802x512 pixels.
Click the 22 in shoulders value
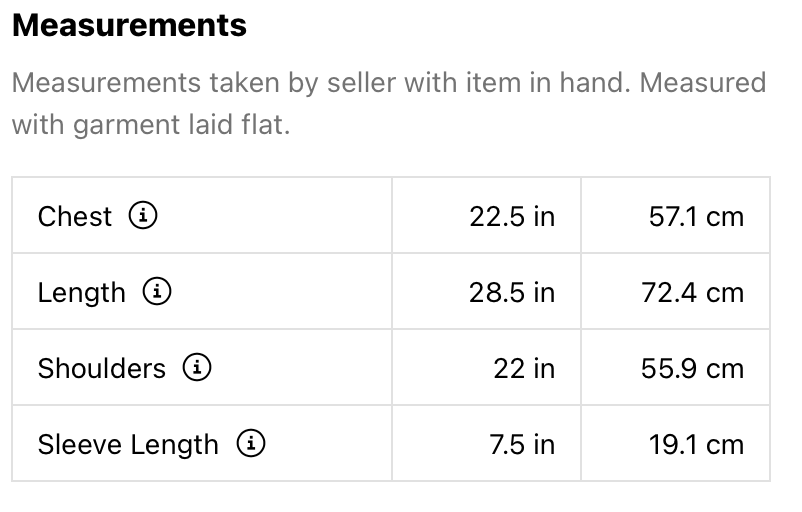click(524, 368)
